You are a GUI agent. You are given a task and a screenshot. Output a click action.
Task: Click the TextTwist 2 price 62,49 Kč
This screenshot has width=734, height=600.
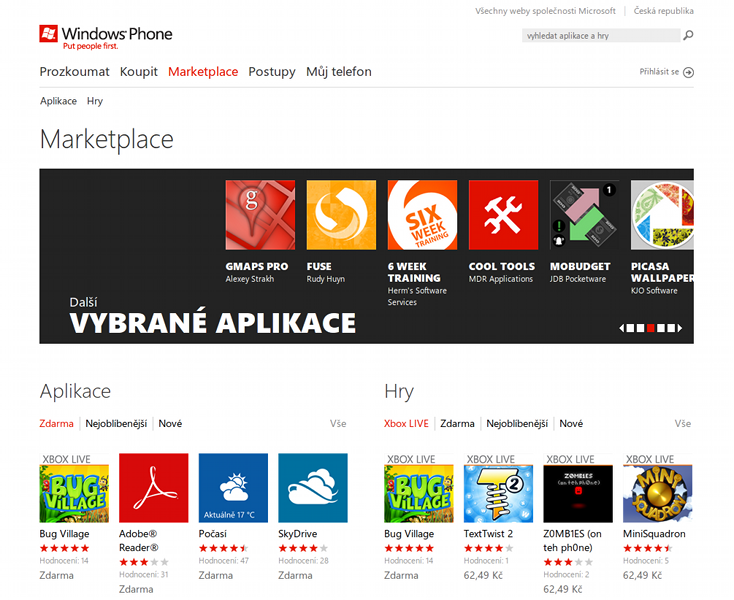pos(483,575)
